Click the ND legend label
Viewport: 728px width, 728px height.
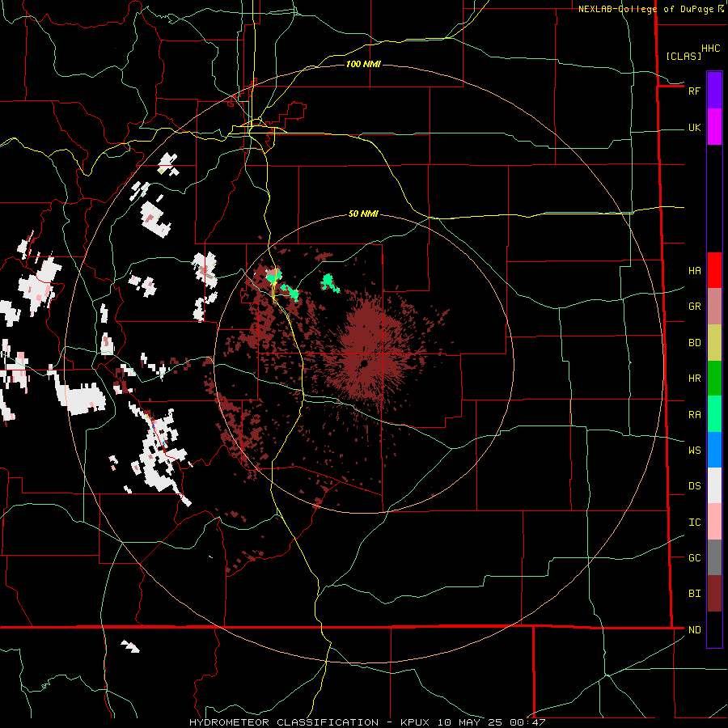click(x=694, y=630)
